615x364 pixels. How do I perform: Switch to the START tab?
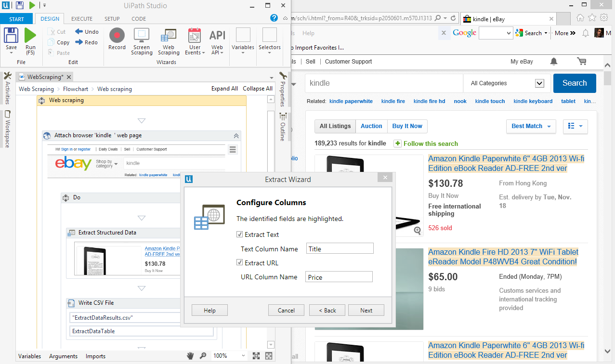[x=16, y=19]
